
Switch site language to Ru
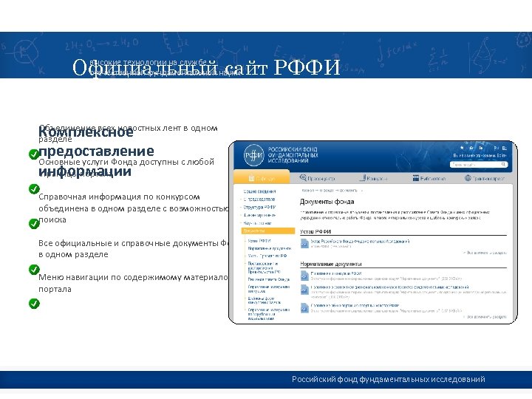coord(497,148)
